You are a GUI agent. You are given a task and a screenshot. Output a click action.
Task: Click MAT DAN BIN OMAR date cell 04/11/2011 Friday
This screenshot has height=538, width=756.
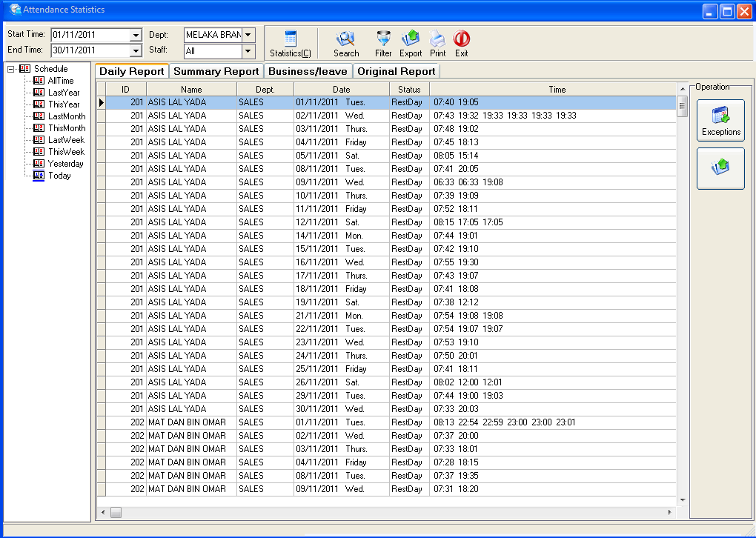342,462
